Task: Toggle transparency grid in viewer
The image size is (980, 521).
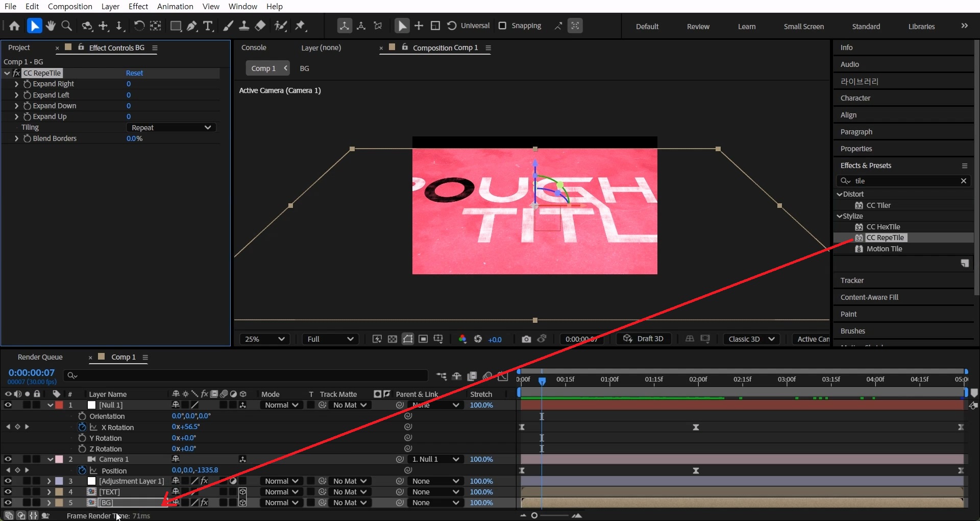Action: pos(393,339)
